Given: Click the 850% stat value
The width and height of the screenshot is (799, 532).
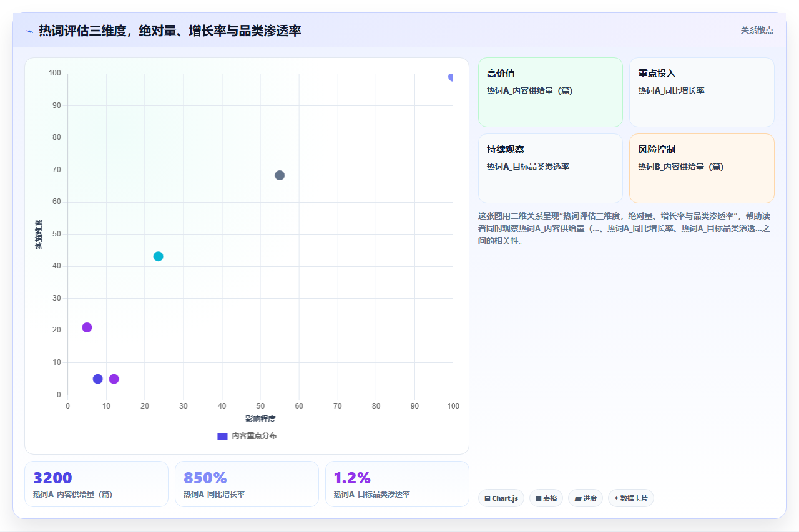Looking at the screenshot, I should coord(205,478).
